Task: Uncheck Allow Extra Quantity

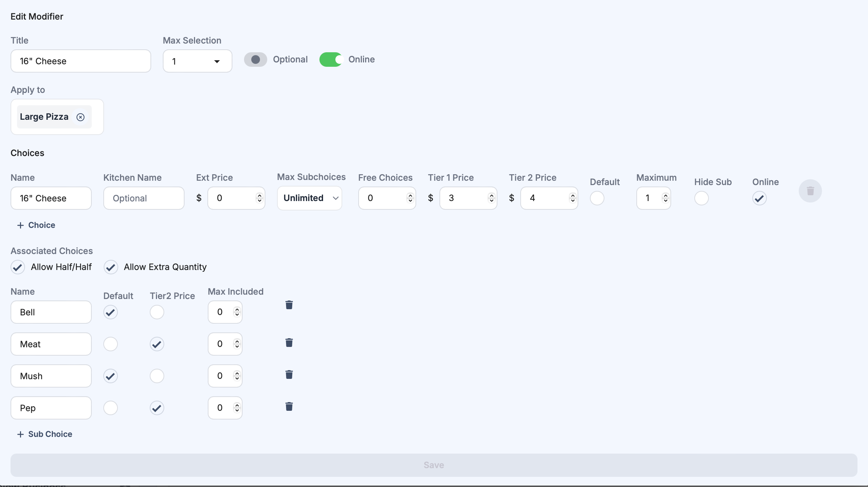Action: pyautogui.click(x=111, y=267)
